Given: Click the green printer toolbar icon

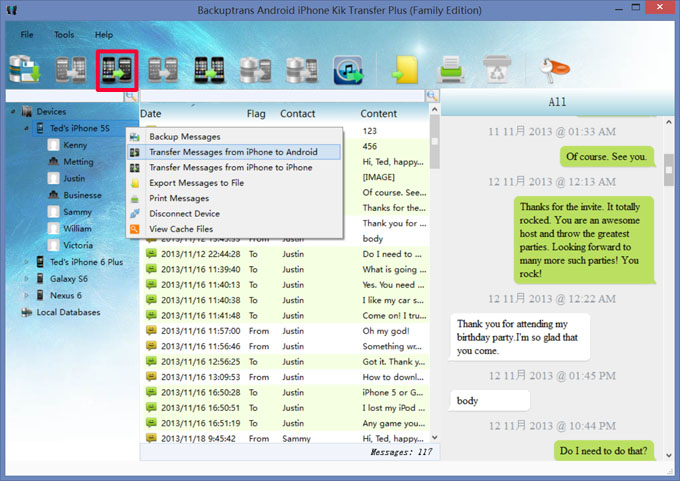Looking at the screenshot, I should [x=451, y=69].
